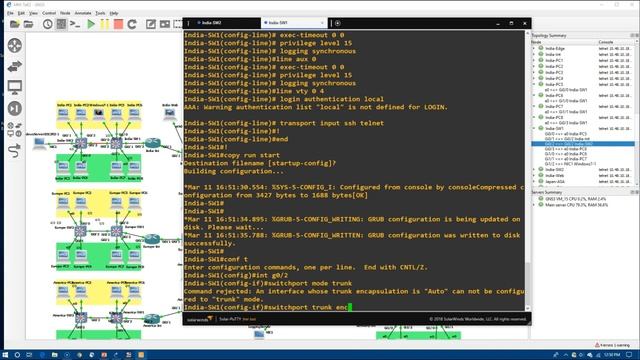Click the New project folder icon

(x=15, y=24)
